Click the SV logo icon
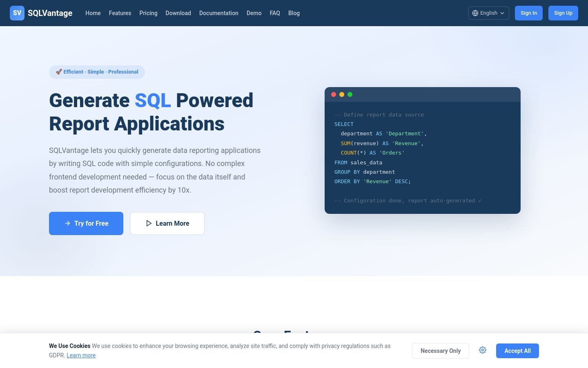Screen dimensions: 588x368 tap(17, 13)
